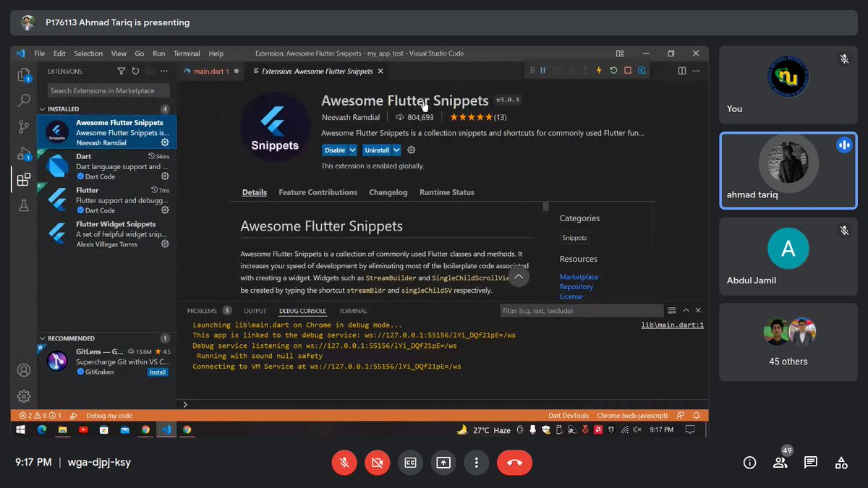
Task: Open Extensions panel more actions ellipsis
Action: pos(164,71)
